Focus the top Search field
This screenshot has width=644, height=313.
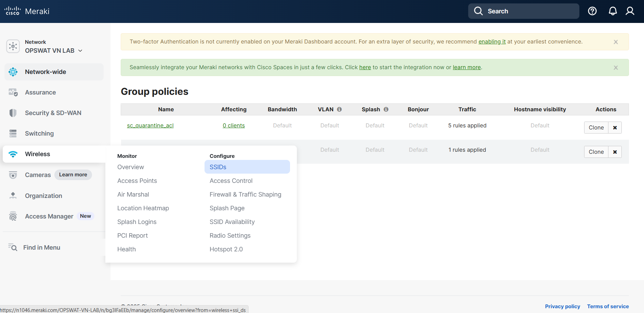click(524, 11)
